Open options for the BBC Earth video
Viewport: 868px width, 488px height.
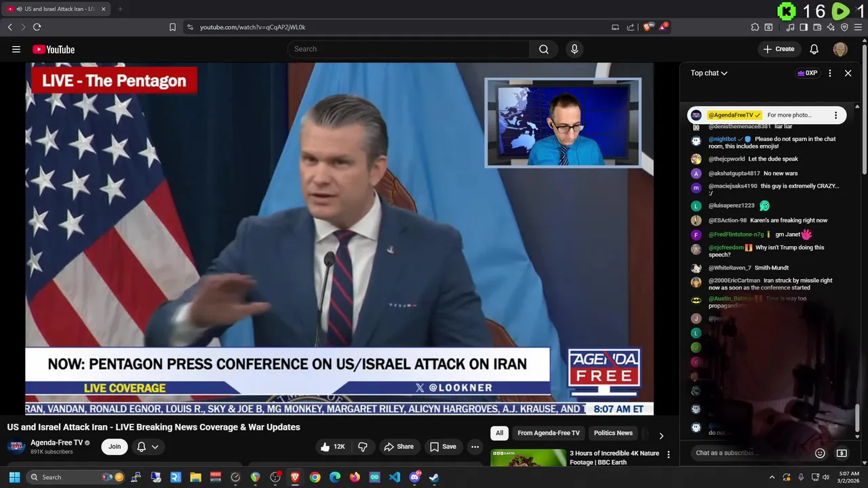(x=669, y=455)
